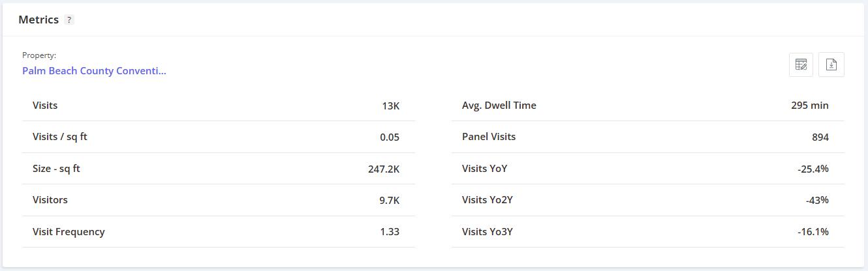Click the download file icon
Image resolution: width=868 pixels, height=271 pixels.
[x=831, y=64]
